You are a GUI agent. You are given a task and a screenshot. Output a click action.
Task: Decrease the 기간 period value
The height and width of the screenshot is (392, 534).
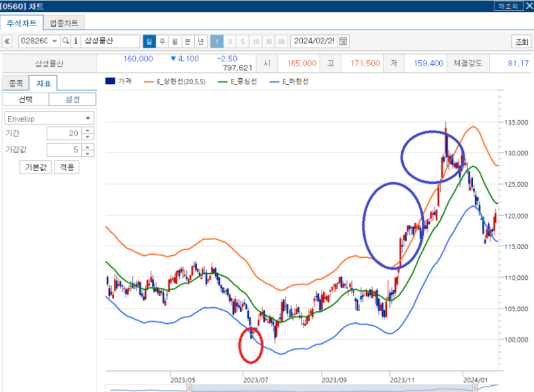[88, 136]
